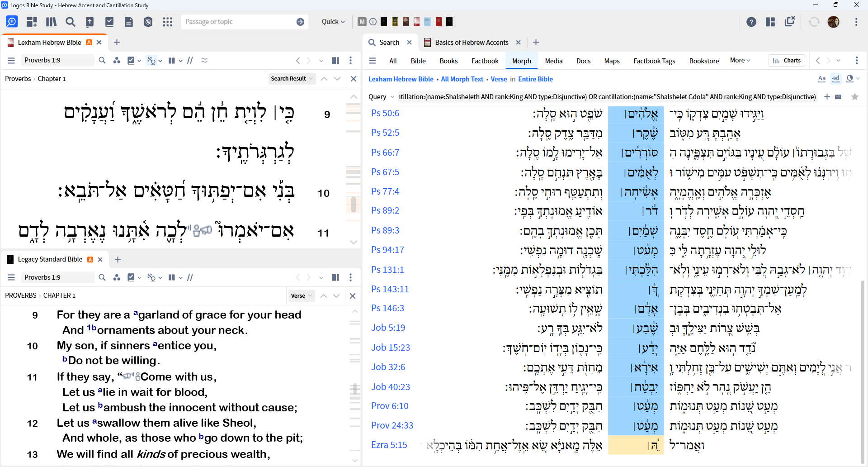868x467 pixels.
Task: Favorite this search with the star icon
Action: [x=855, y=97]
